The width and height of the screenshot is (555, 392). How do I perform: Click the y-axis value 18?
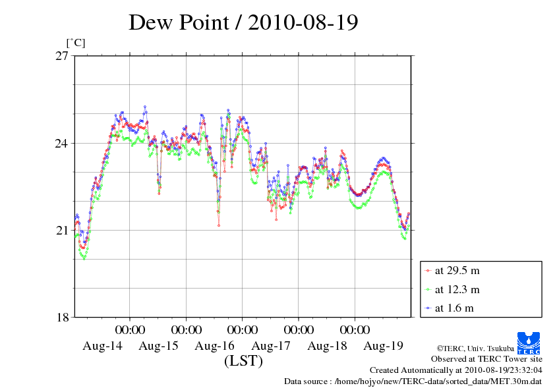click(x=62, y=318)
